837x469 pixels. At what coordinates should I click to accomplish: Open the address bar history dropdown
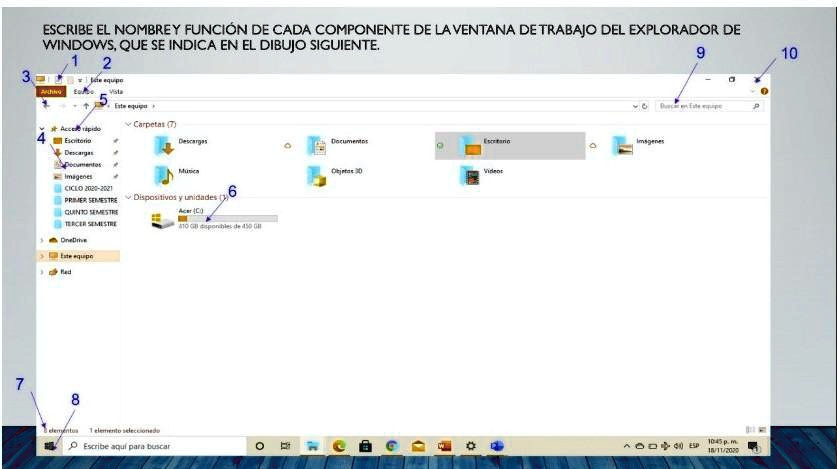point(635,106)
